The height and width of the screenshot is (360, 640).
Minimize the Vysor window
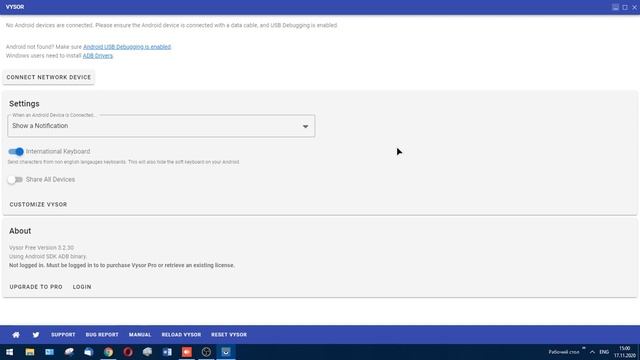(616, 7)
